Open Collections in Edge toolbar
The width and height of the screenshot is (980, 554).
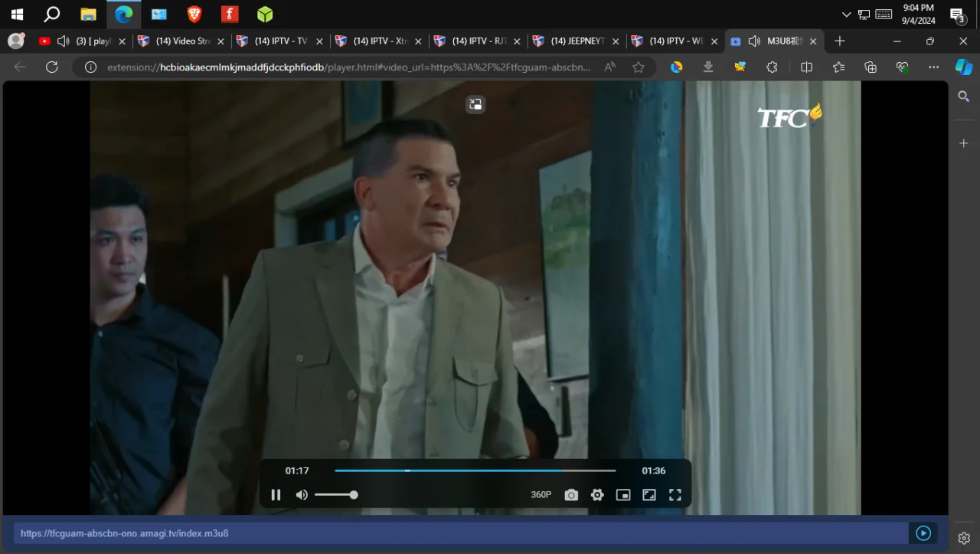pos(871,67)
